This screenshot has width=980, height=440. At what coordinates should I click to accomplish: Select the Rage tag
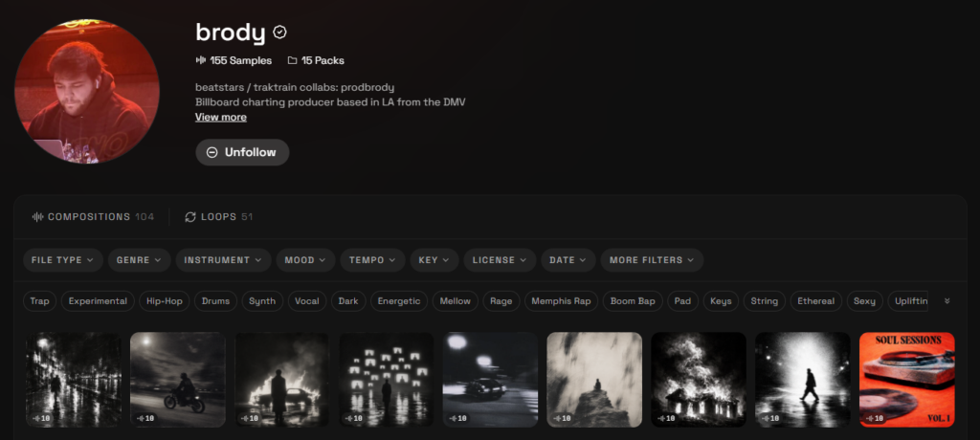[501, 301]
